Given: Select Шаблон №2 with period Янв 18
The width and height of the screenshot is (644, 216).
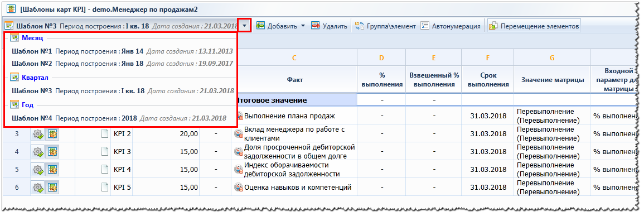Looking at the screenshot, I should [122, 64].
